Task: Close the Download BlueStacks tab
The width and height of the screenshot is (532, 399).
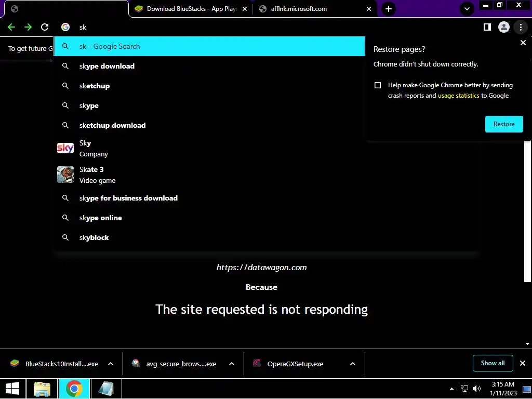Action: (x=245, y=9)
